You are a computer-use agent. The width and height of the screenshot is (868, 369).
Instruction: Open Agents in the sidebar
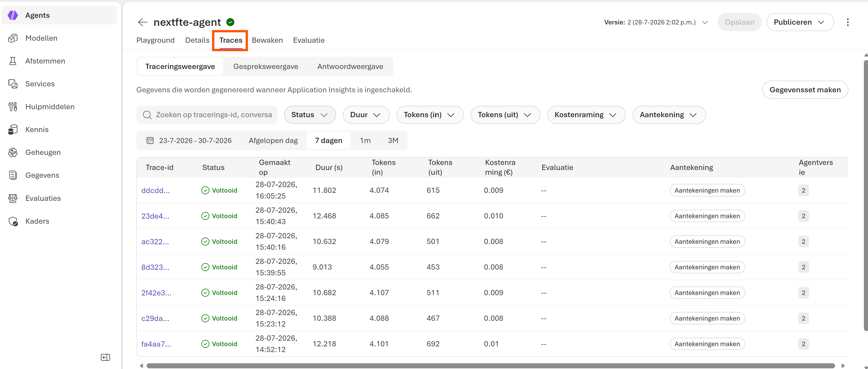coord(59,15)
